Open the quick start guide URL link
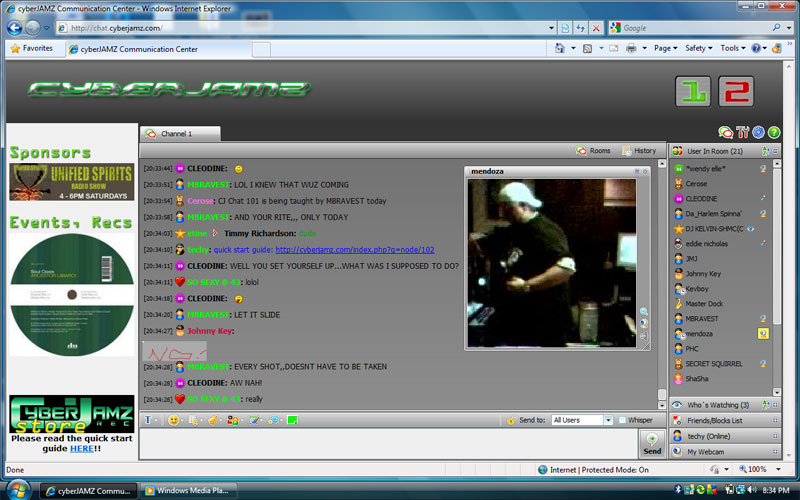The image size is (800, 500). coord(355,249)
